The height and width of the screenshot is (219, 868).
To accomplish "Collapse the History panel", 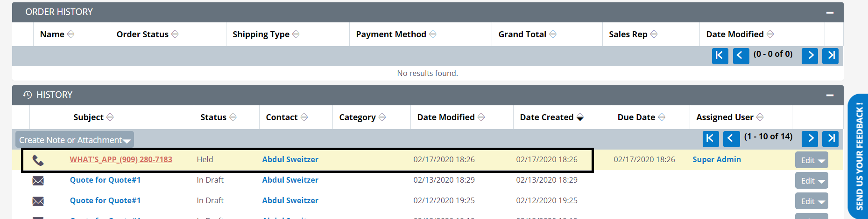I will [x=830, y=96].
